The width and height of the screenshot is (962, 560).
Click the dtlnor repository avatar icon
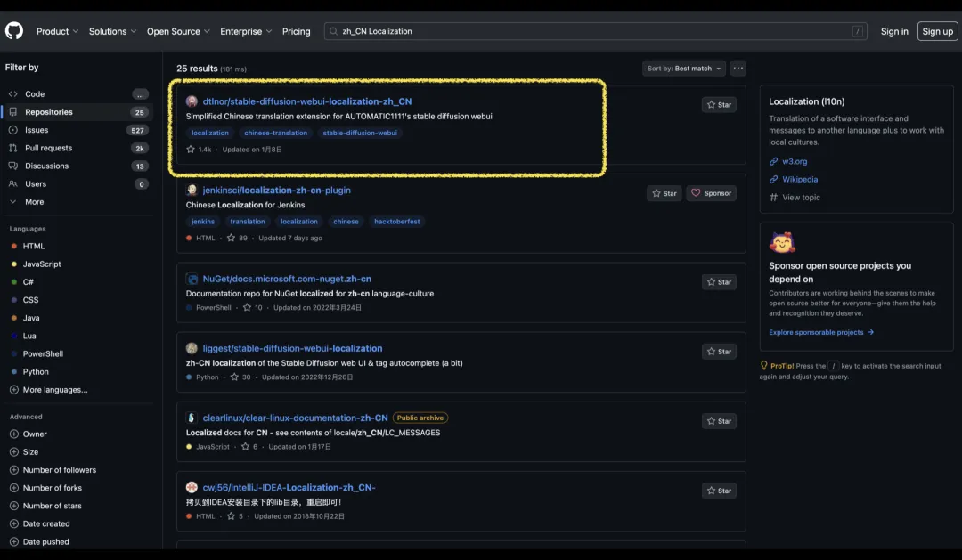(x=192, y=101)
